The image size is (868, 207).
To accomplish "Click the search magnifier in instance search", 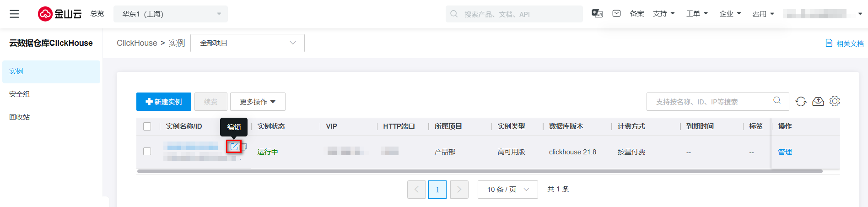I will tap(777, 100).
